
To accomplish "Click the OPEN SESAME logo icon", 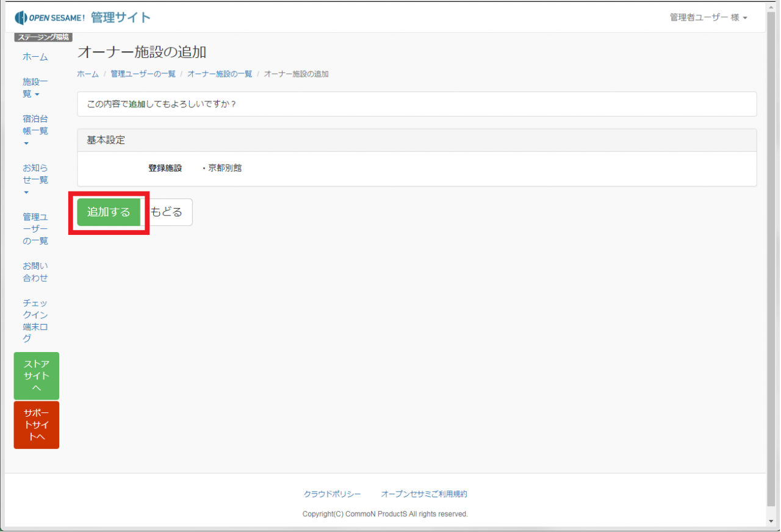I will 21,17.
